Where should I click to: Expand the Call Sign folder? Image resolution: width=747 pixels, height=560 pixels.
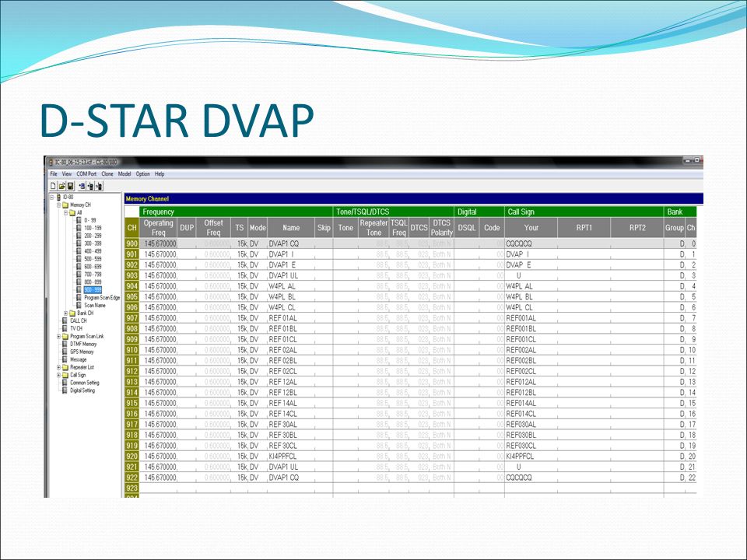59,375
